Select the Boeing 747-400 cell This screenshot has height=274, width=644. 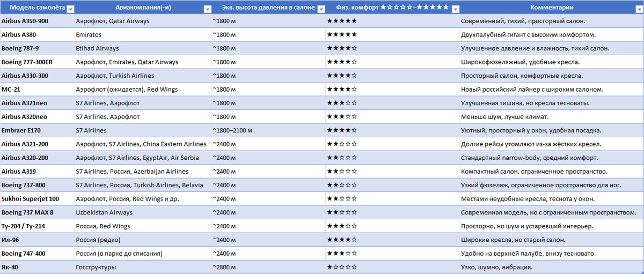pos(37,254)
